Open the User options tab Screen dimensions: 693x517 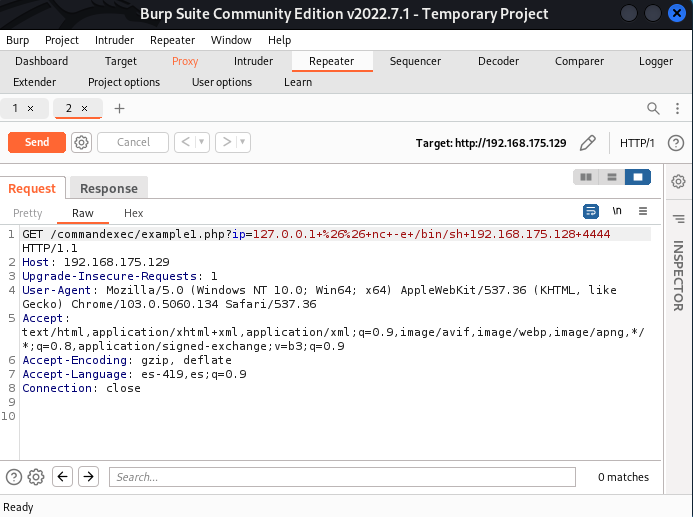click(222, 82)
